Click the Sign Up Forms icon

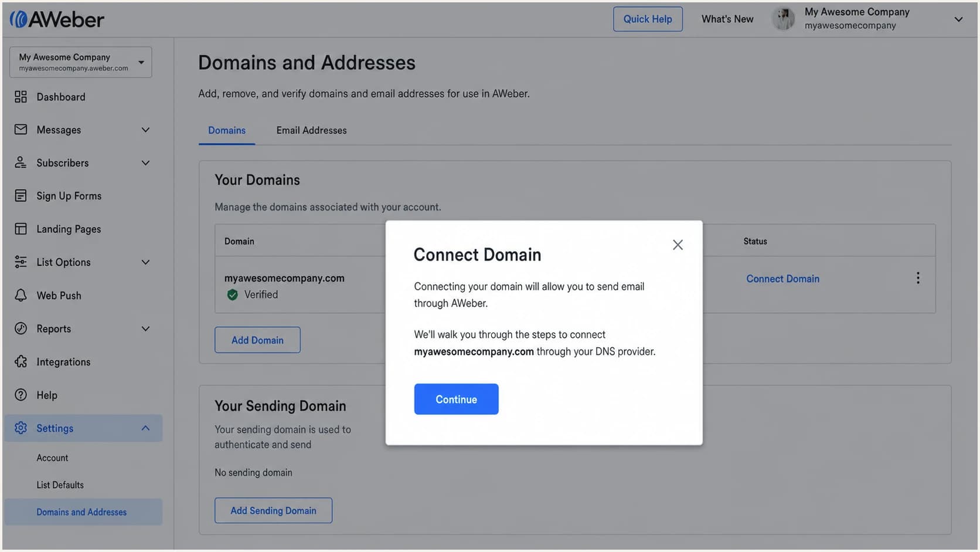tap(21, 196)
